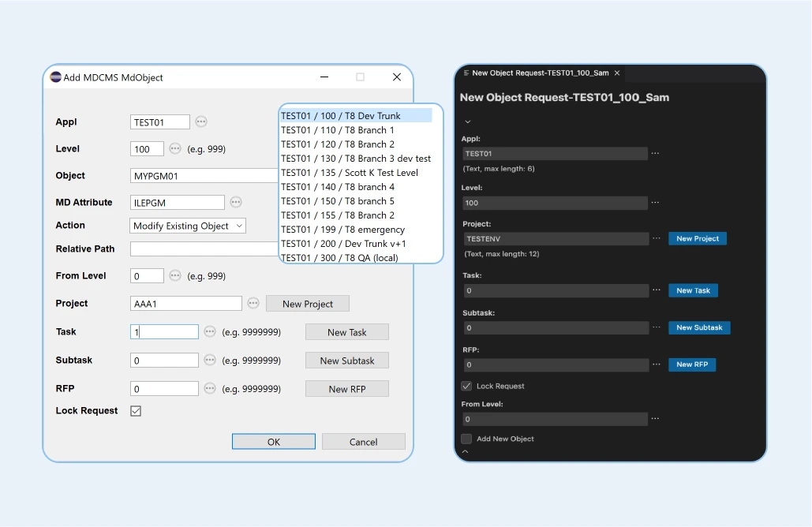
Task: Open the Action dropdown Modify Existing Object
Action: coord(188,226)
